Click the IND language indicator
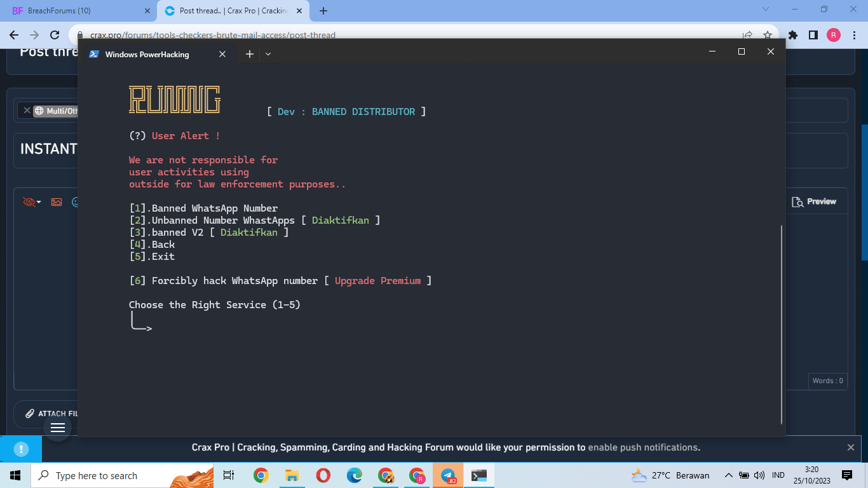868x488 pixels. click(778, 475)
